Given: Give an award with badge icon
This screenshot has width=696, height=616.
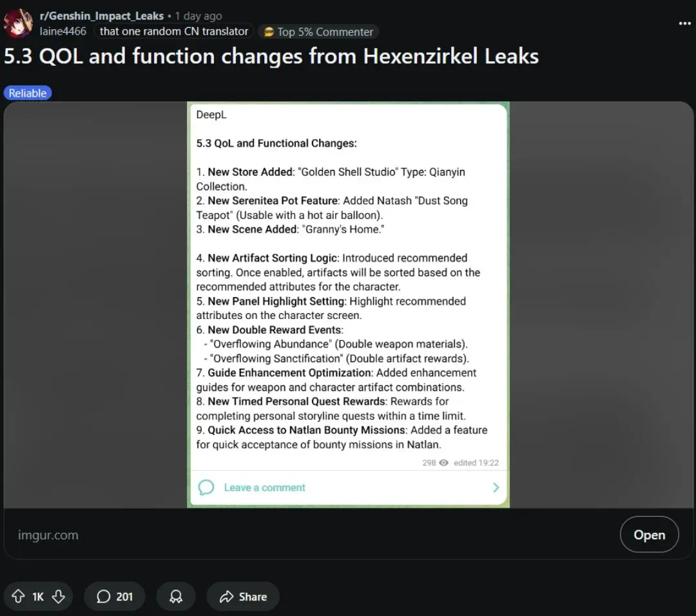Looking at the screenshot, I should tap(176, 596).
